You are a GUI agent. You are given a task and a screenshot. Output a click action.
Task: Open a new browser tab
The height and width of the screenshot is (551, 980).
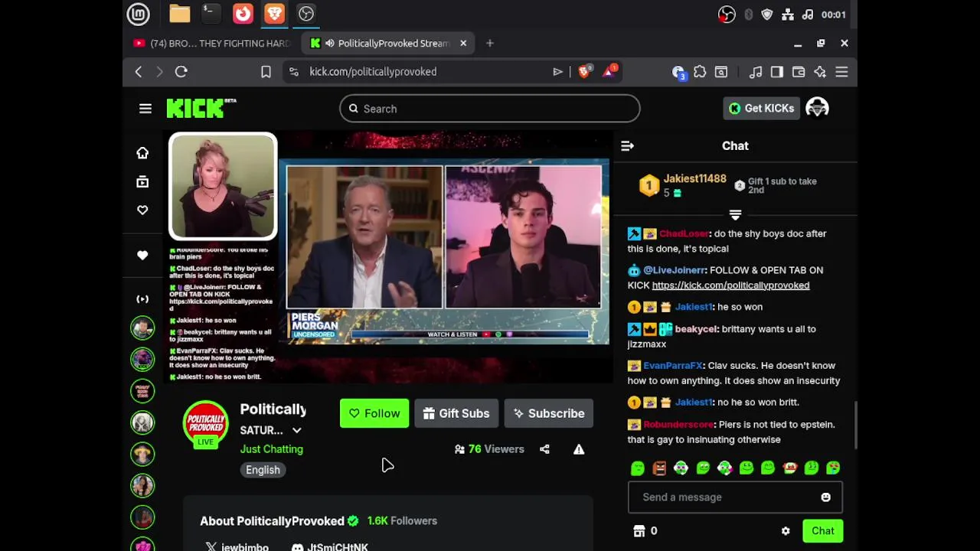[x=490, y=43]
